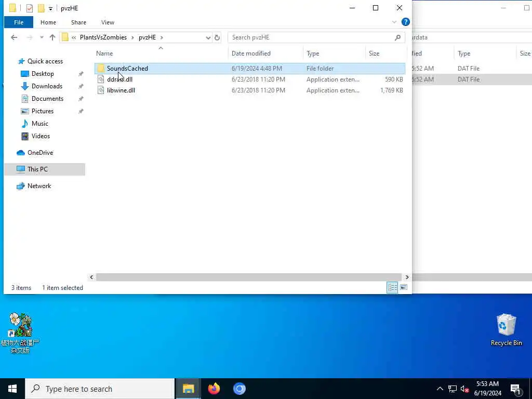Open File Explorer from the taskbar

point(188,389)
